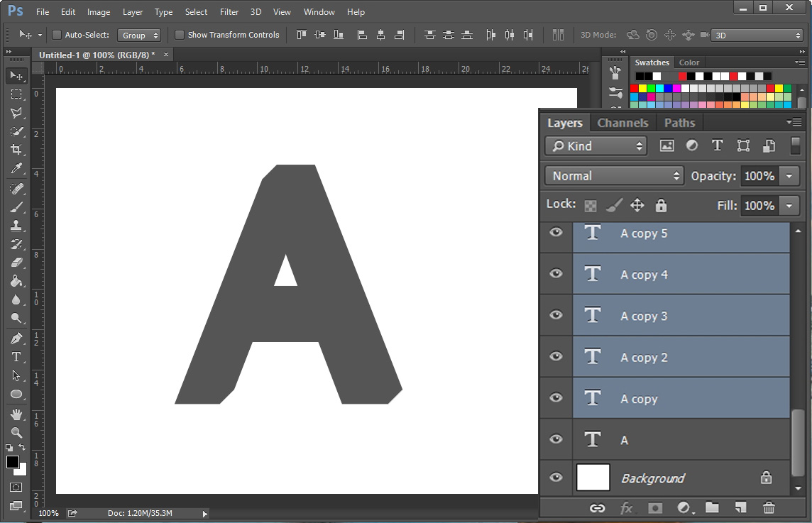The height and width of the screenshot is (523, 812).
Task: Select the Hand tool
Action: [x=16, y=414]
